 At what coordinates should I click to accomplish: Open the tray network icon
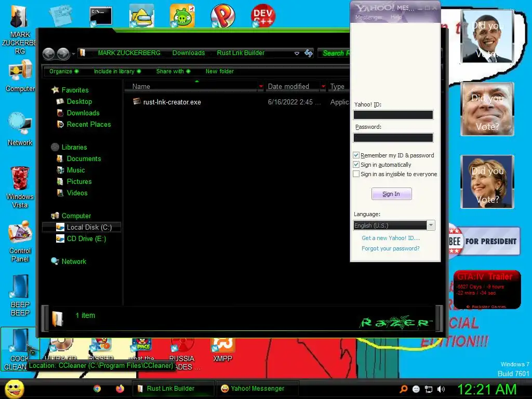click(x=429, y=390)
